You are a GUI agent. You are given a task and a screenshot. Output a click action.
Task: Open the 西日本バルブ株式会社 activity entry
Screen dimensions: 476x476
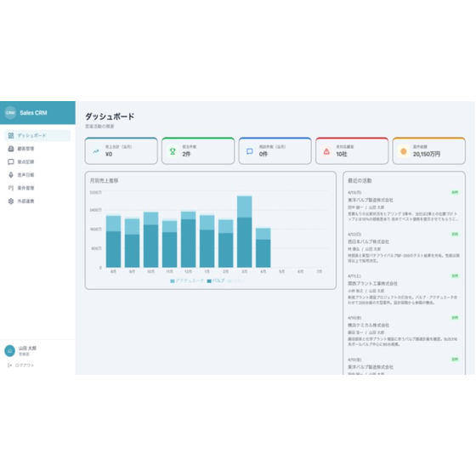(368, 241)
